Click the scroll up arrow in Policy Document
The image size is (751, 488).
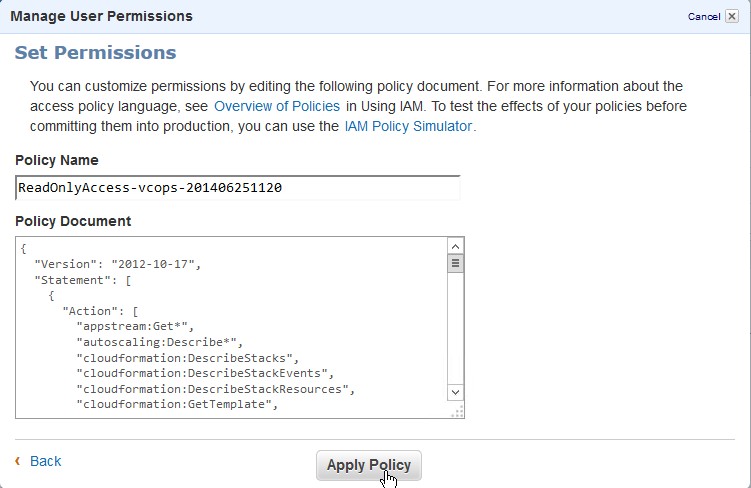click(455, 246)
